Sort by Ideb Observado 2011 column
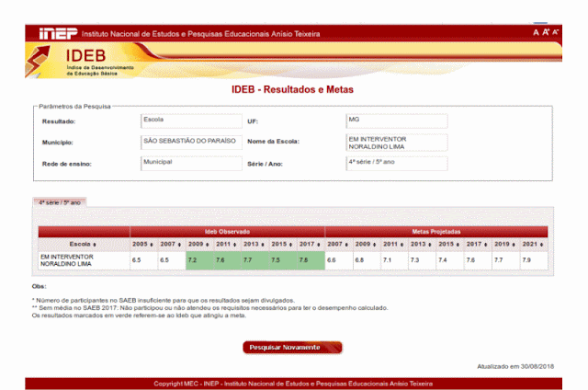Viewport: 588px width, 390px height. pos(227,244)
